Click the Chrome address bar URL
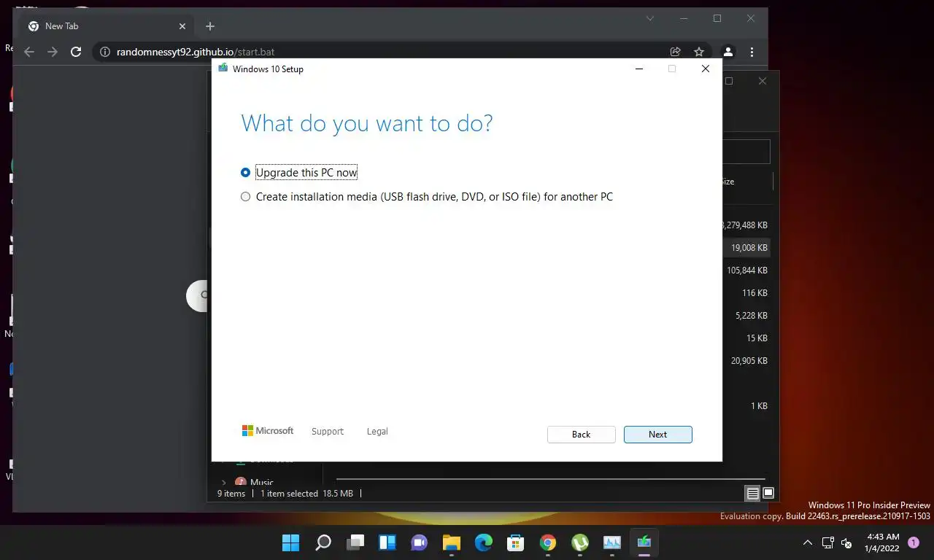This screenshot has height=560, width=934. tap(196, 52)
